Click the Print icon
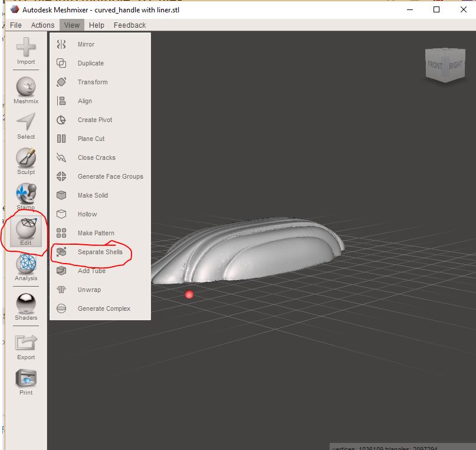The width and height of the screenshot is (476, 450). point(26,382)
